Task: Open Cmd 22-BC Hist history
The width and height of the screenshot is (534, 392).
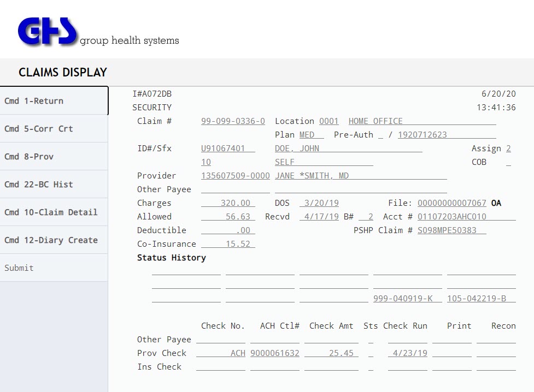Action: (54, 185)
